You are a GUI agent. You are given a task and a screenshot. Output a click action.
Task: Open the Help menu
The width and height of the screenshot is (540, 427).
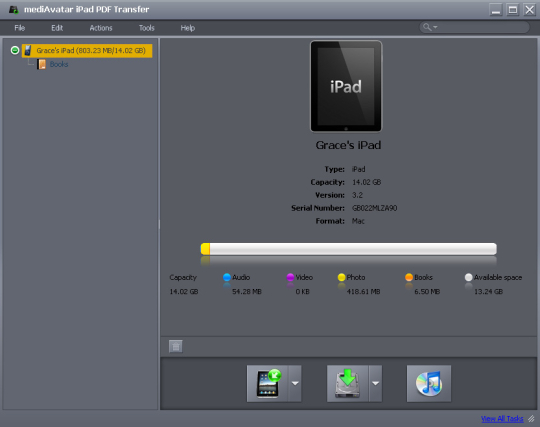188,28
